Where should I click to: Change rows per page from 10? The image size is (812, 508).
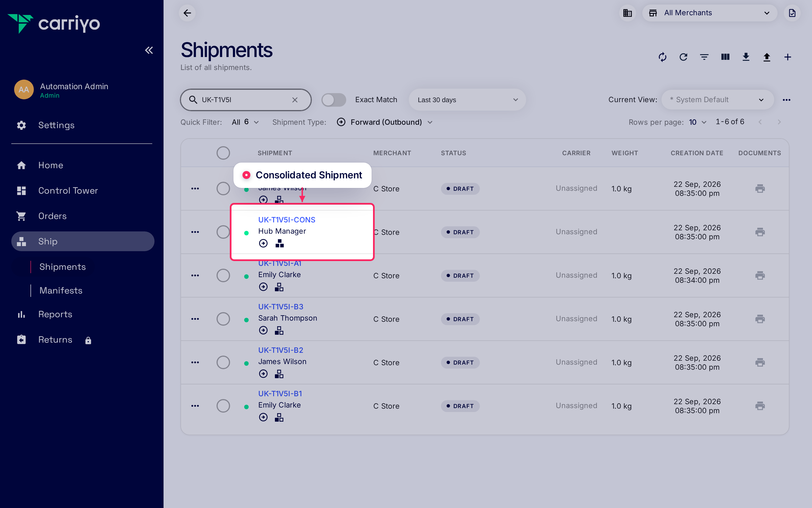click(698, 122)
